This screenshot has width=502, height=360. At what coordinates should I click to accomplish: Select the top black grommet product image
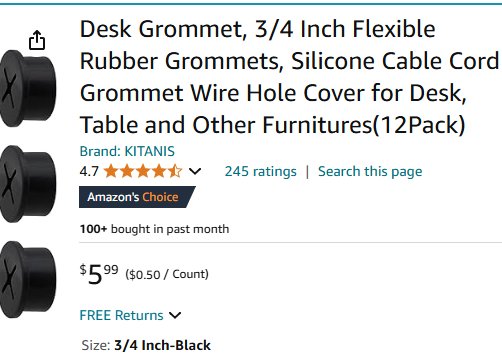click(28, 88)
